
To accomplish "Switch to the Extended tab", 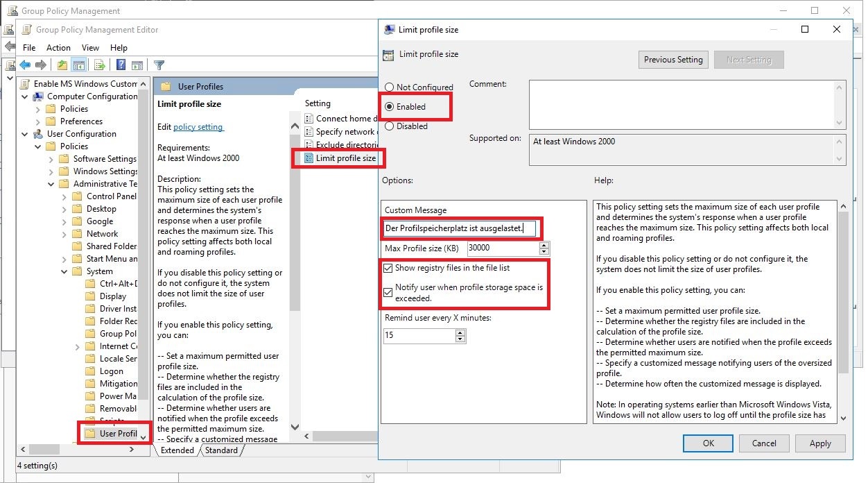I will [x=177, y=450].
